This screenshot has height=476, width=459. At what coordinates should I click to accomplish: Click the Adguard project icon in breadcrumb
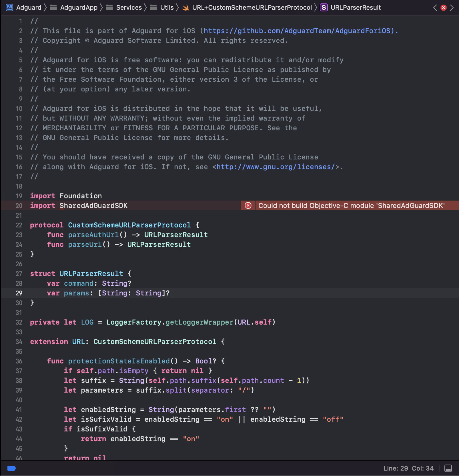pyautogui.click(x=9, y=7)
